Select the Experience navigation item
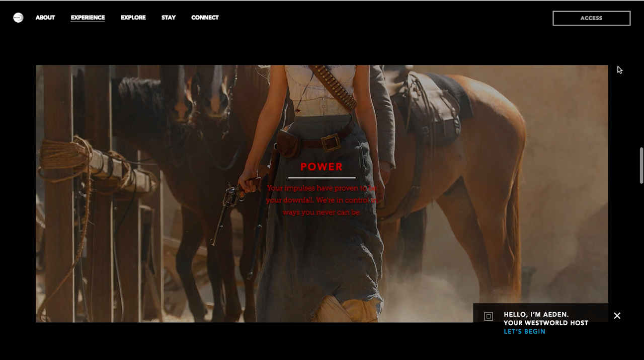Screen dimensions: 644x360 (x=88, y=18)
